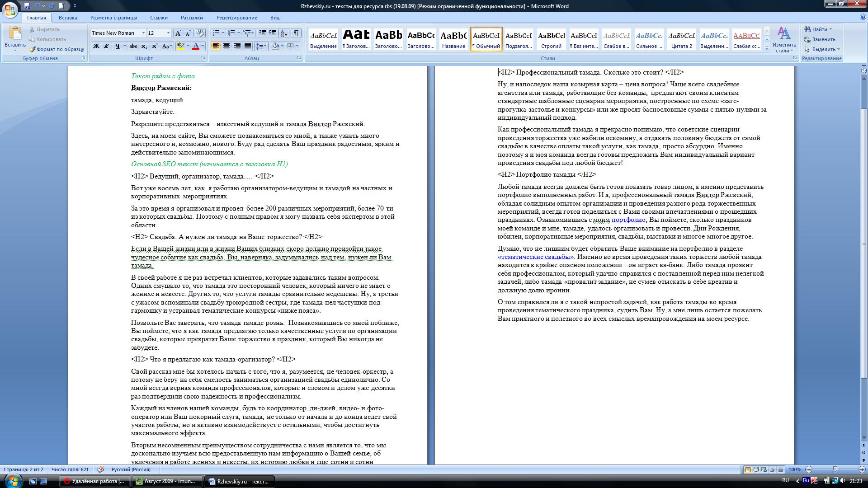
Task: Toggle center text alignment
Action: pyautogui.click(x=226, y=46)
